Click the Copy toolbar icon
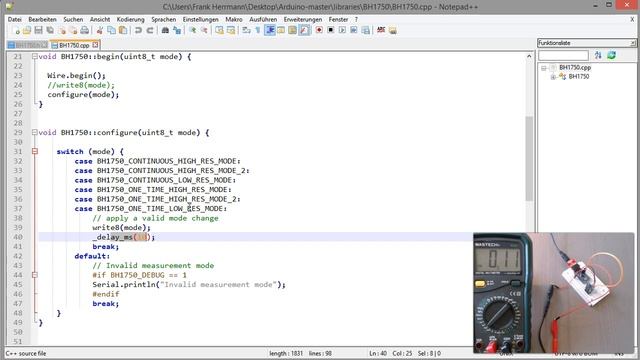Viewport: 640px width, 360px height. point(111,30)
